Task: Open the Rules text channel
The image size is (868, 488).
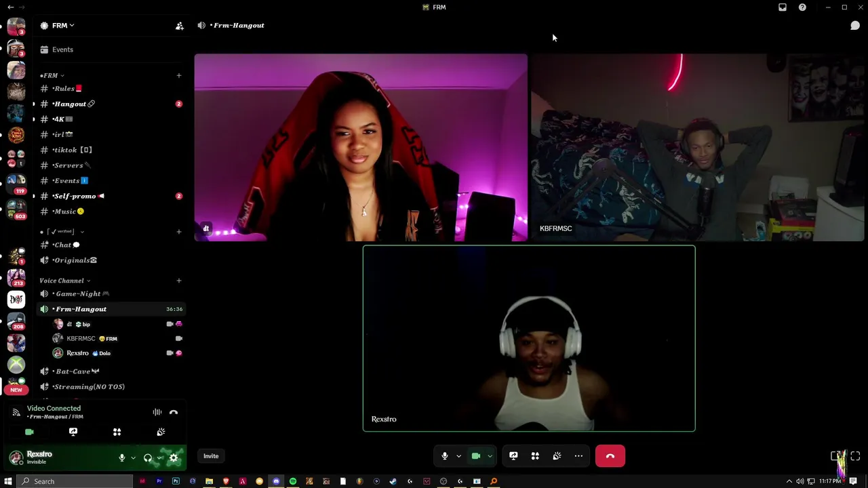Action: point(111,89)
